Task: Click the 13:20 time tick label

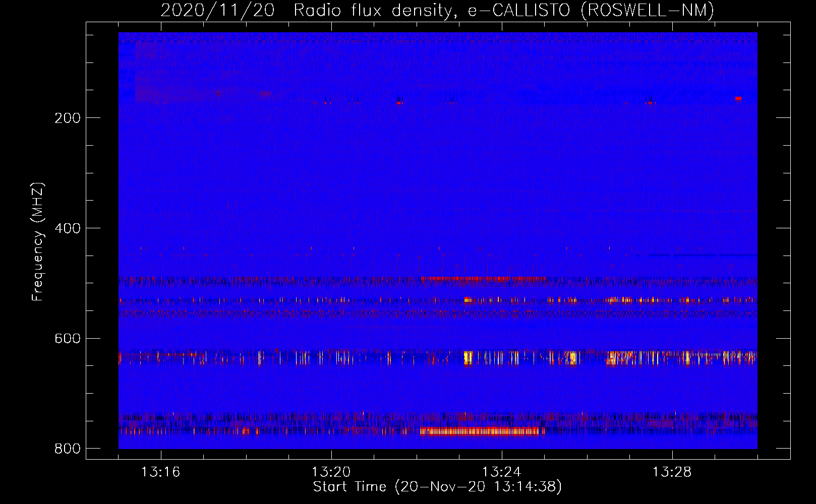Action: pyautogui.click(x=331, y=472)
